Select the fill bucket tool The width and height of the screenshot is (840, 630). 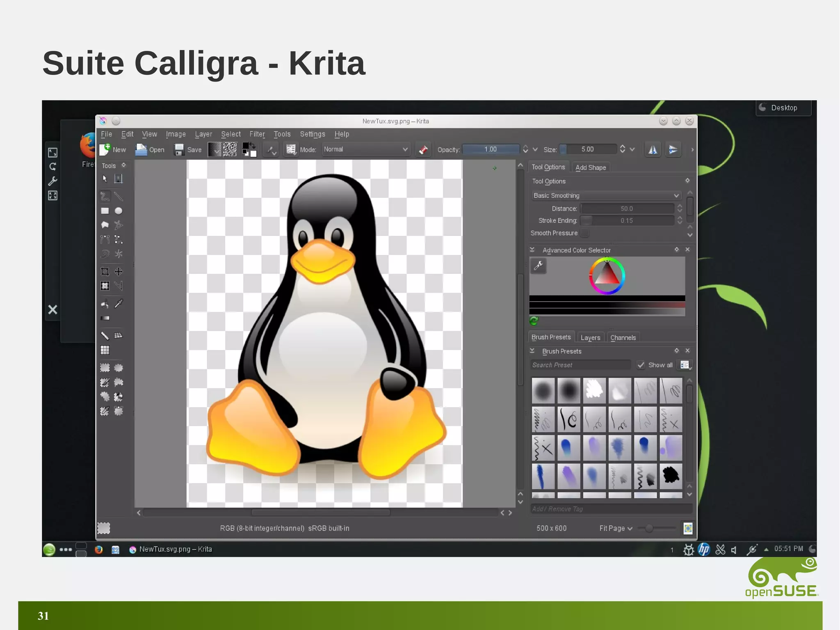(105, 304)
